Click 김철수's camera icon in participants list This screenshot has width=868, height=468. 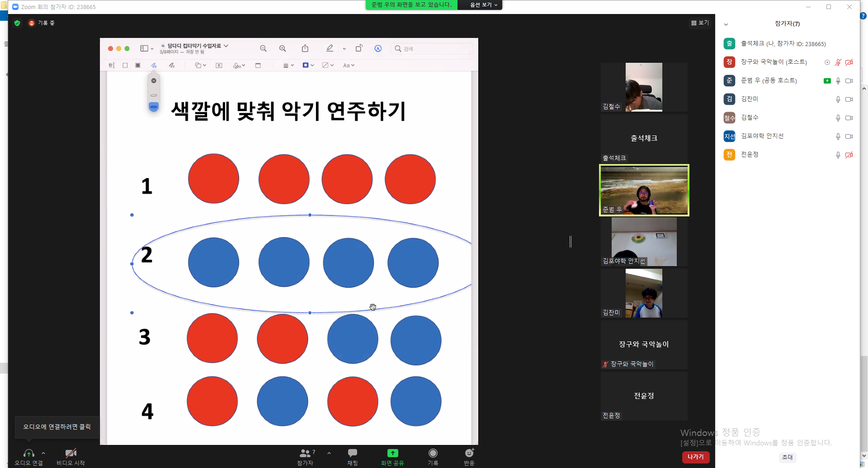(849, 118)
